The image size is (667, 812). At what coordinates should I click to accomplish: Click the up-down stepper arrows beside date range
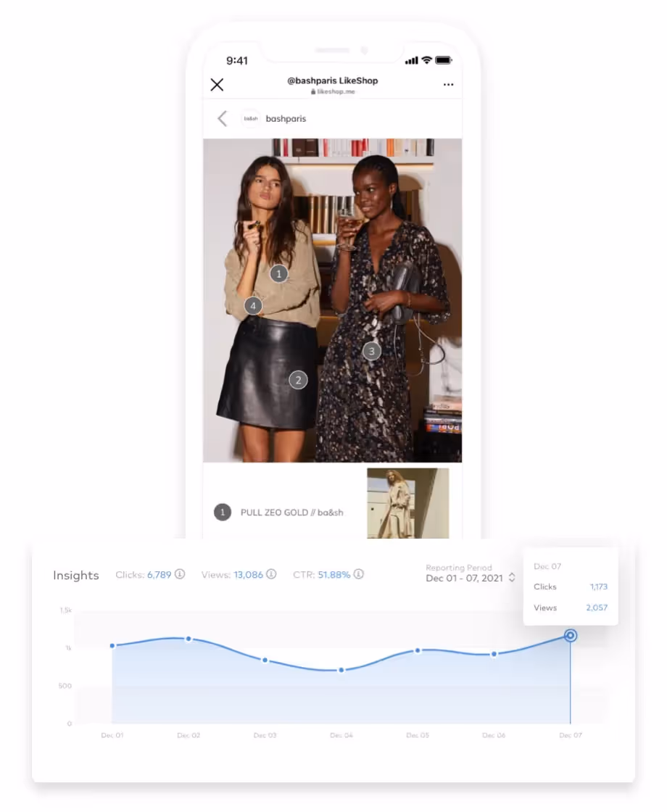pyautogui.click(x=512, y=577)
